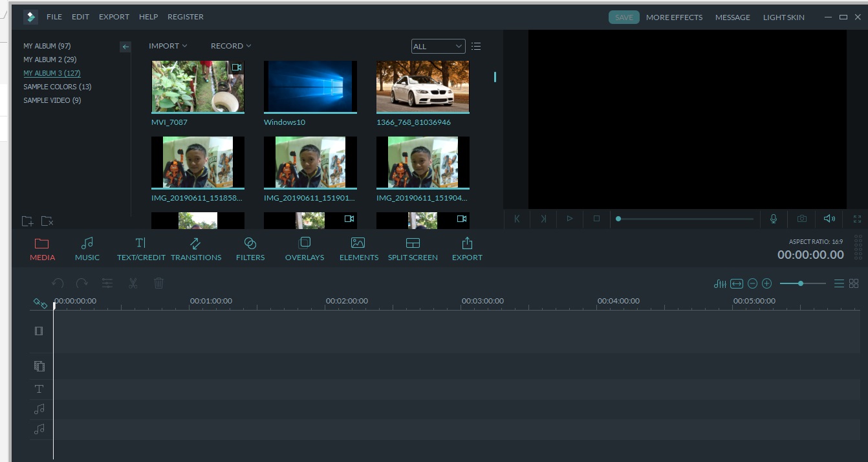This screenshot has width=868, height=462.
Task: Open the audio mixer icon
Action: (x=720, y=283)
